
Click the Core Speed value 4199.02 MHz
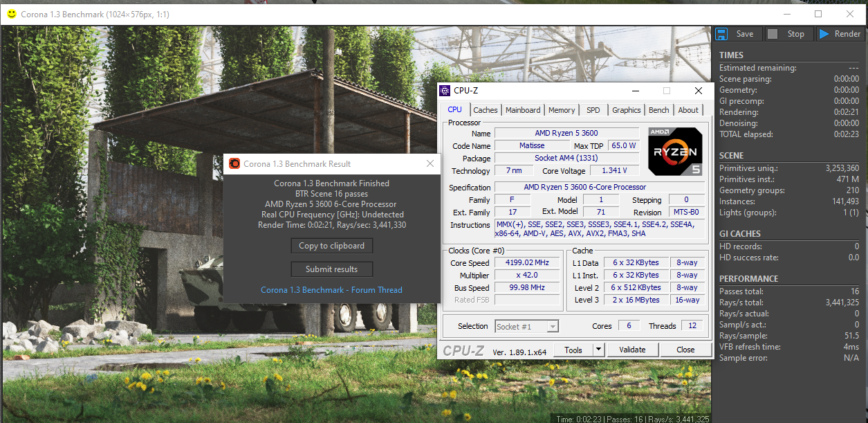tap(528, 263)
